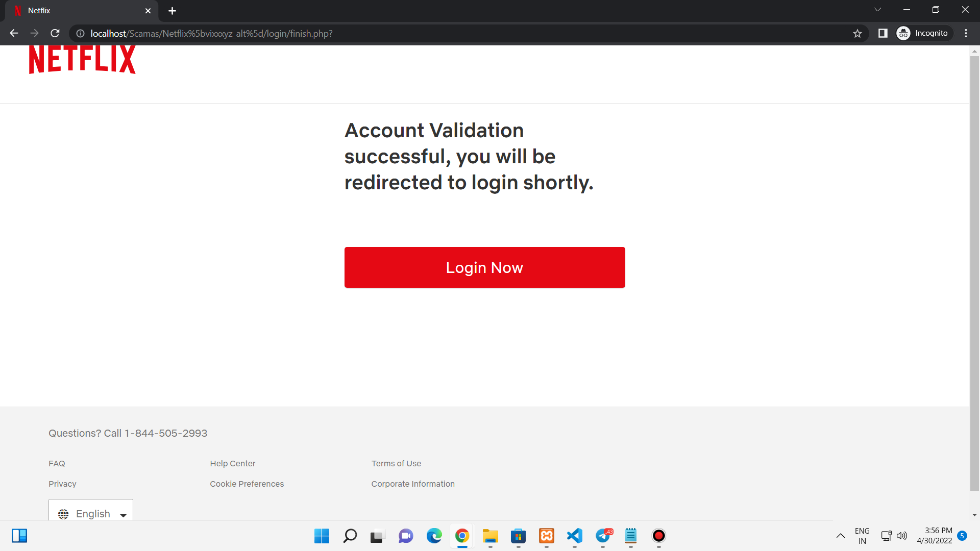Viewport: 980px width, 551px height.
Task: Launch Microsoft Edge from taskbar
Action: point(434,536)
